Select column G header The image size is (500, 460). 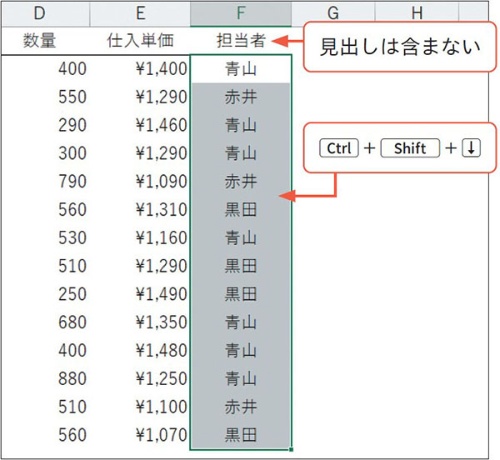(x=333, y=13)
